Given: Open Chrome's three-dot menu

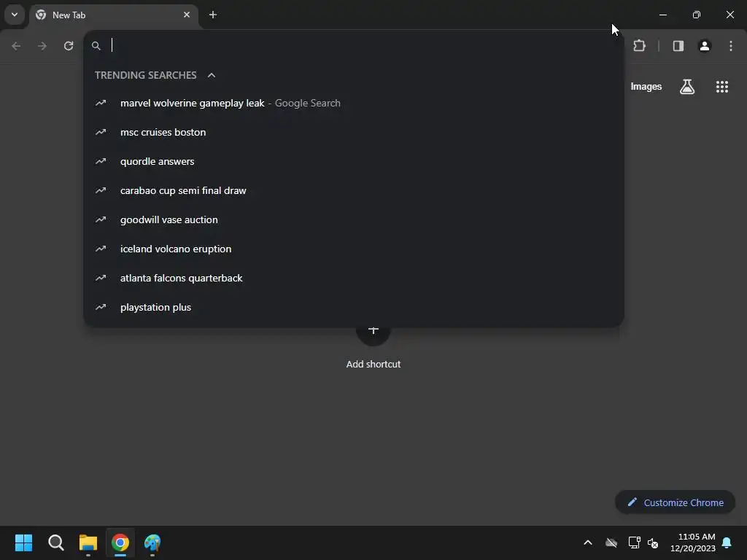Looking at the screenshot, I should coord(731,46).
